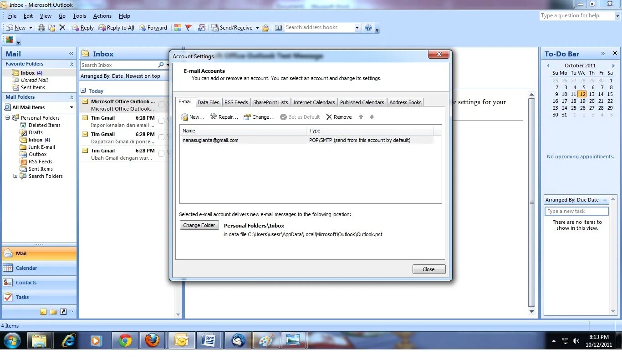Switch to the RSS Feeds tab
The width and height of the screenshot is (622, 364).
[x=236, y=102]
